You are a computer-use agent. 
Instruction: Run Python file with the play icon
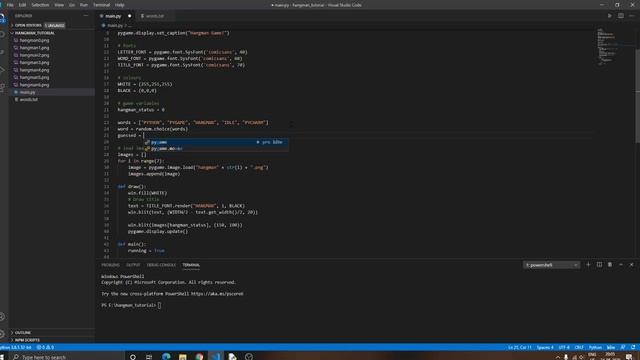click(610, 16)
